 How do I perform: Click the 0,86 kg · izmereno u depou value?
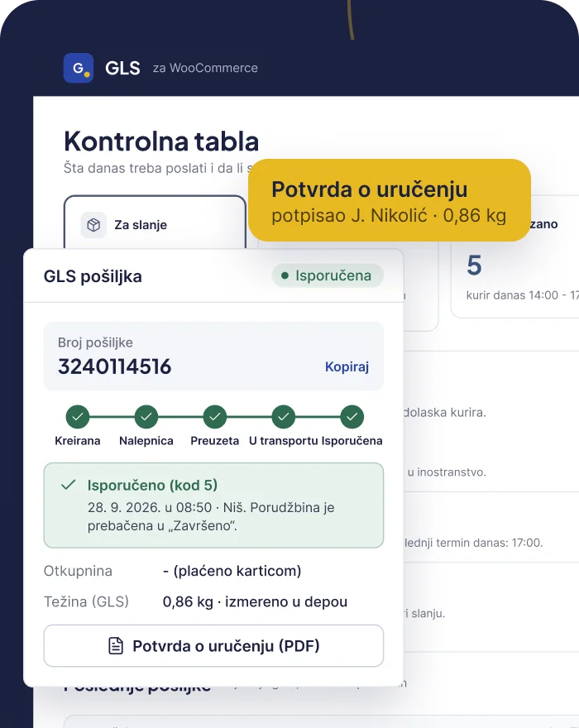pos(255,601)
